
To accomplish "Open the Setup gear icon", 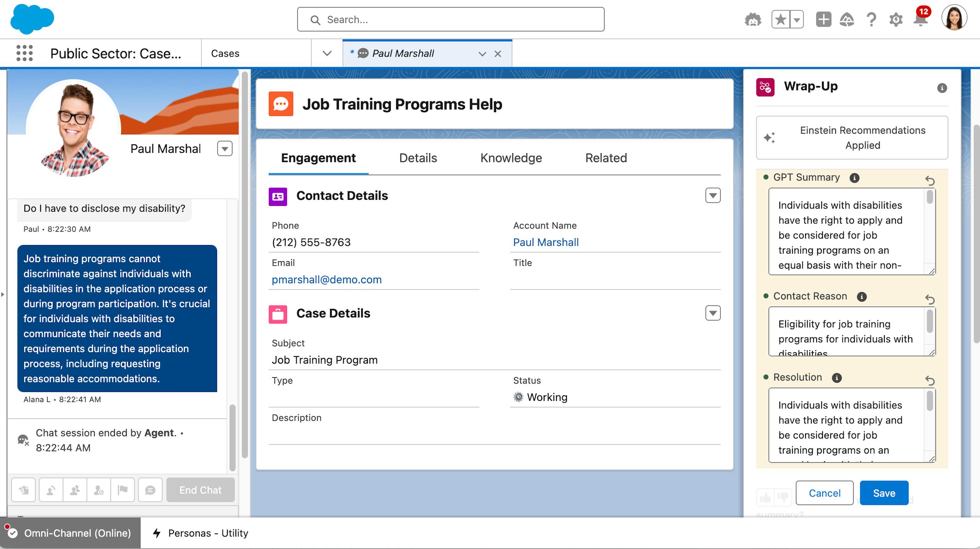I will pyautogui.click(x=896, y=20).
